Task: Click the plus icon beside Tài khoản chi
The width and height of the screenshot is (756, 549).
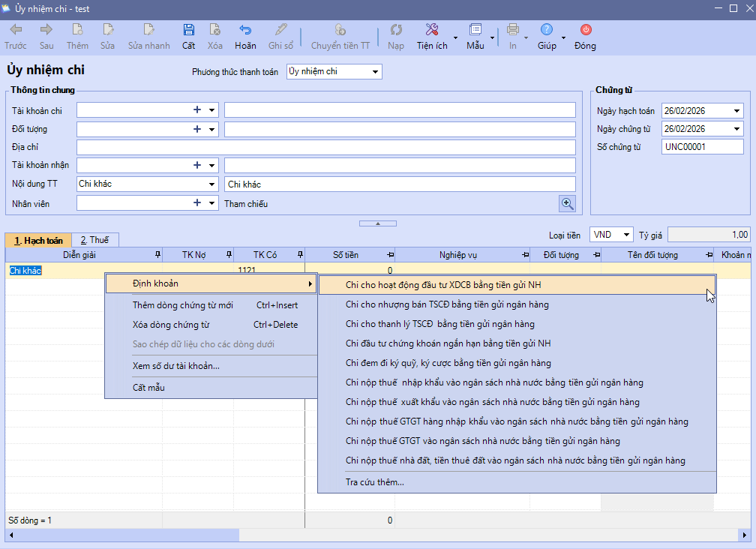Action: point(198,110)
